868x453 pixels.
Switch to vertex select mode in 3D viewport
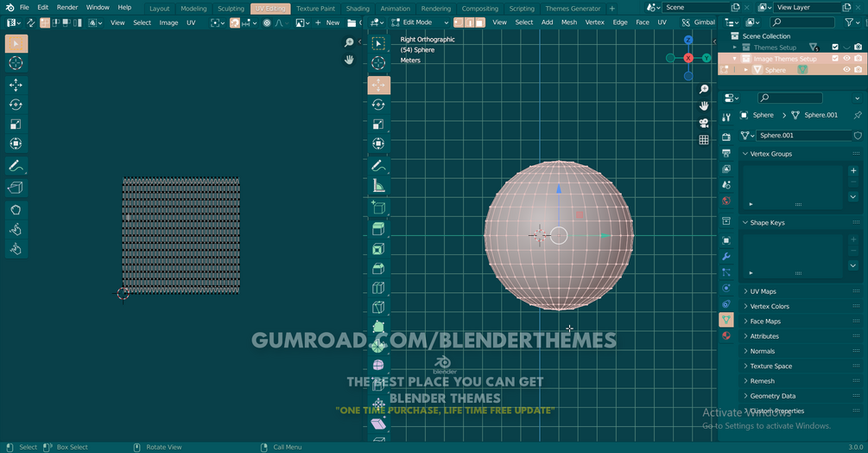click(459, 22)
